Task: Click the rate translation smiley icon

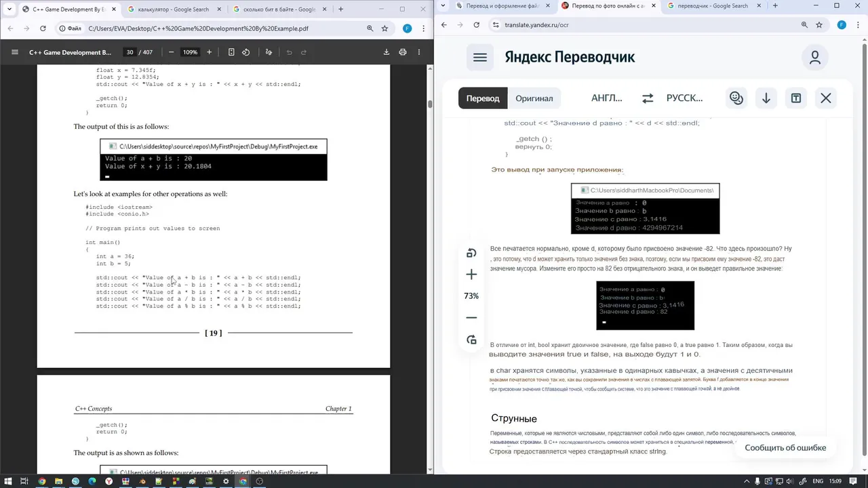Action: click(736, 98)
